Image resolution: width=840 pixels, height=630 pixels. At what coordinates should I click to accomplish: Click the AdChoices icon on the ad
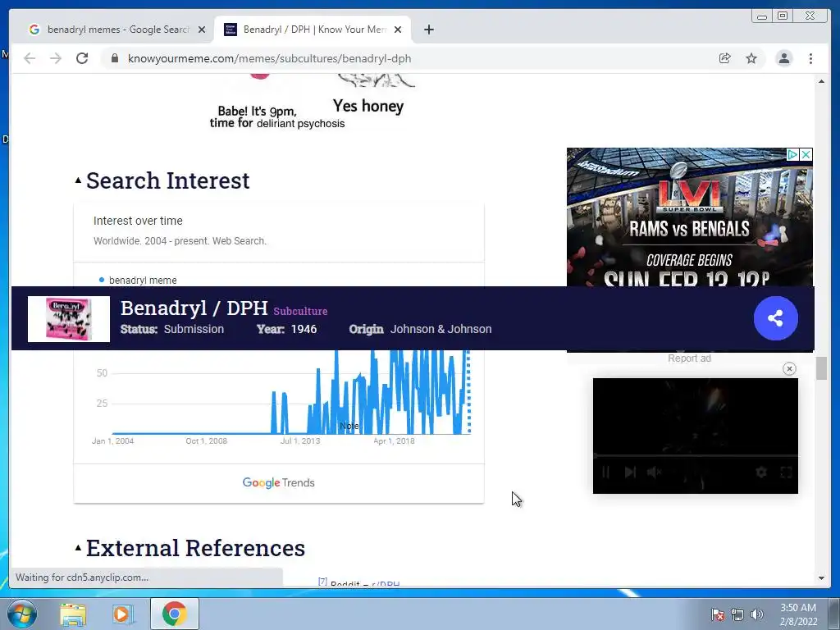point(792,155)
